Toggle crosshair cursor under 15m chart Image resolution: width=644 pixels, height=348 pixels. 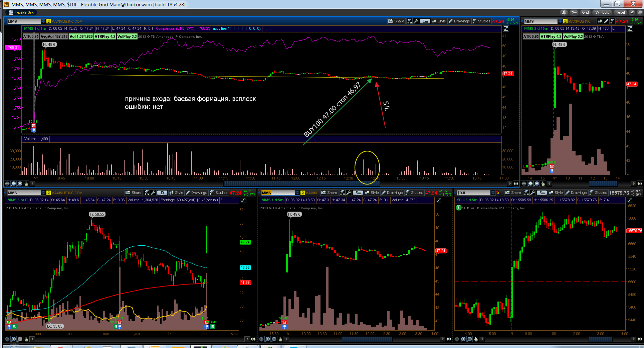tap(524, 184)
